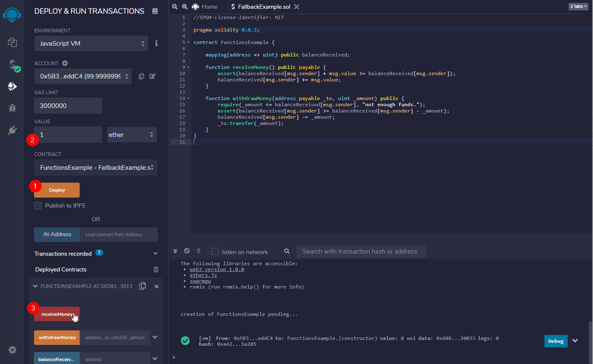Zoom in the editor font
593x364 pixels.
[185, 7]
